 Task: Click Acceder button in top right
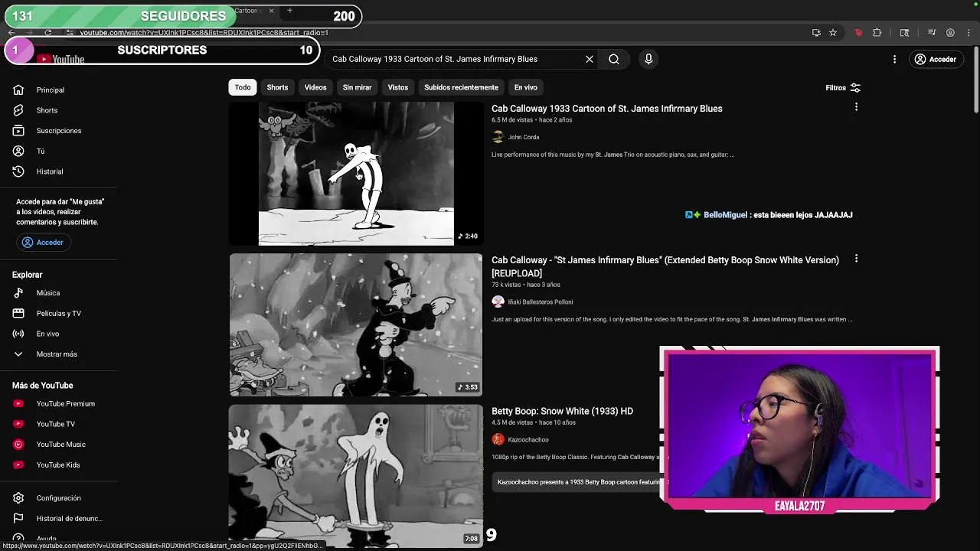pyautogui.click(x=935, y=59)
